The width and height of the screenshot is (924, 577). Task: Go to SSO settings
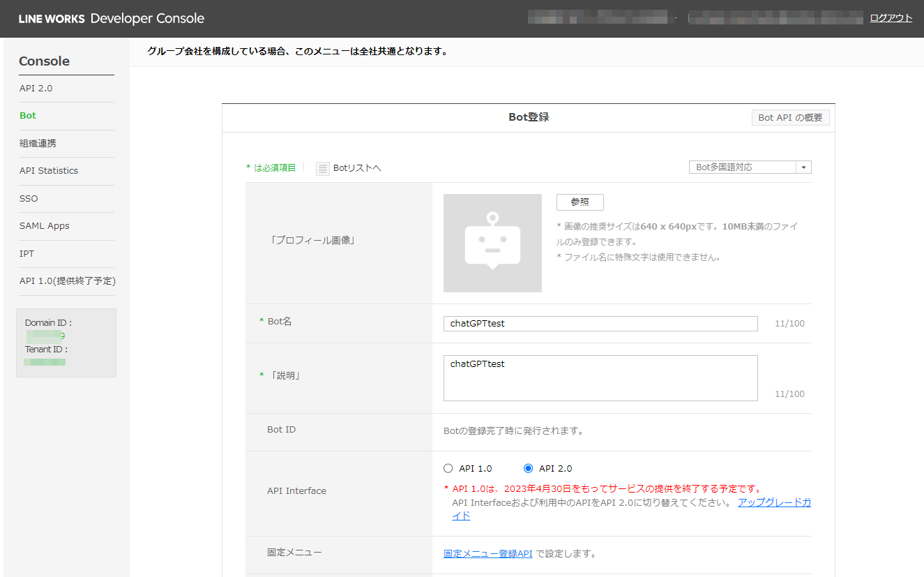coord(28,198)
